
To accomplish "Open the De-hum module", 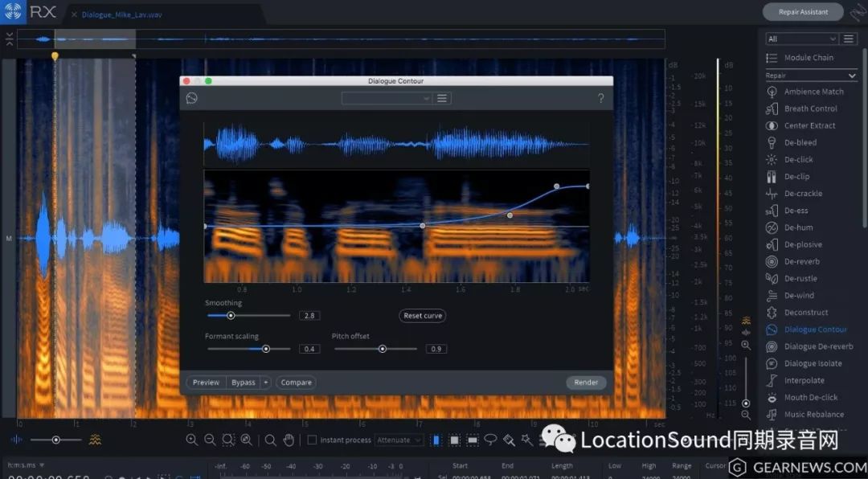I will [x=798, y=227].
